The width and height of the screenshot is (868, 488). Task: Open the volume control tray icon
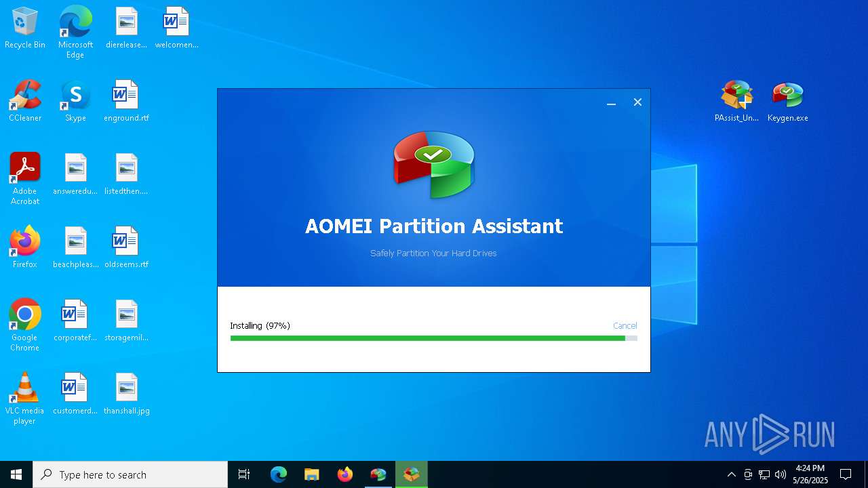pos(781,474)
